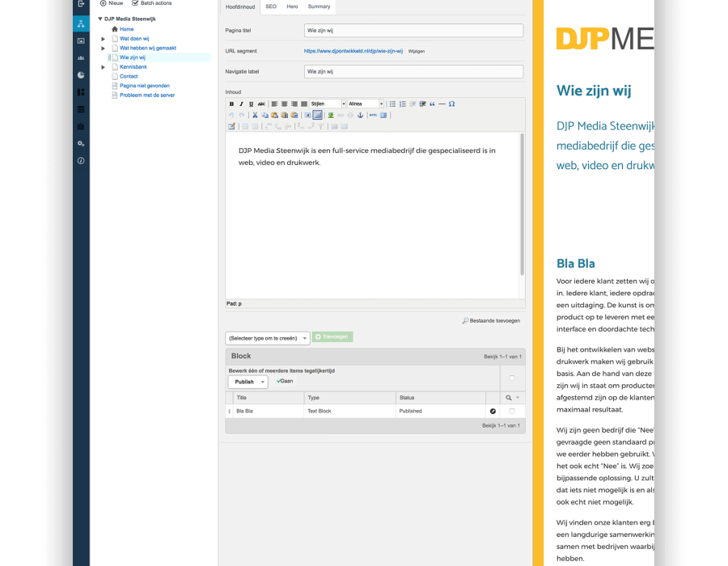Apply strikethrough formatting with the ABC icon
The height and width of the screenshot is (566, 728).
[x=261, y=104]
